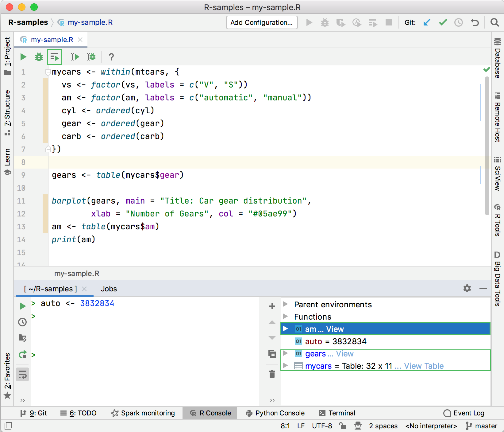Run the R script with the green play icon
This screenshot has width=504, height=432.
point(23,57)
